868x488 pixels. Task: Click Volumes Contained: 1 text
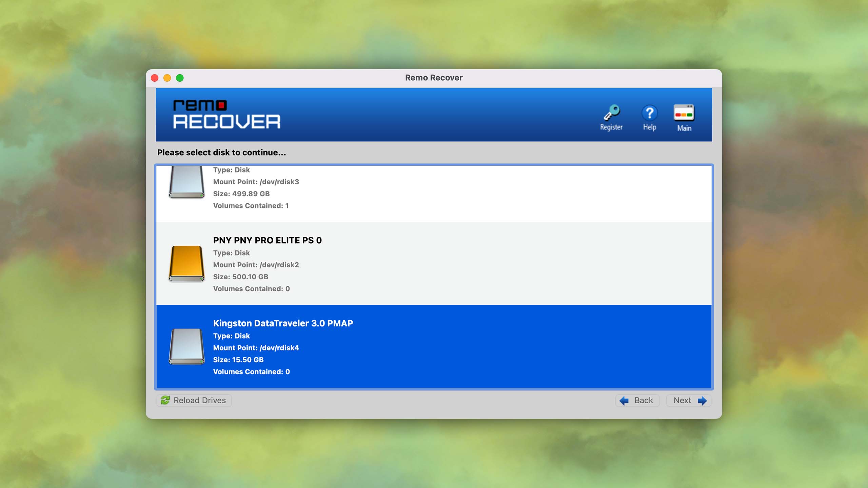pyautogui.click(x=251, y=206)
